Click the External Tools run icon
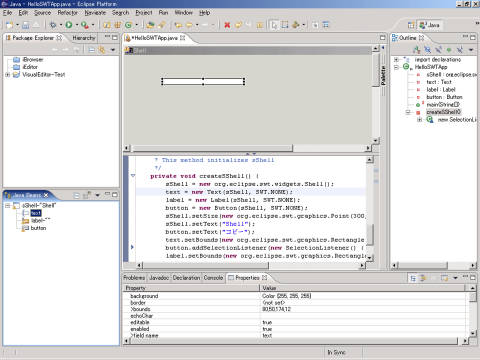 pos(85,25)
